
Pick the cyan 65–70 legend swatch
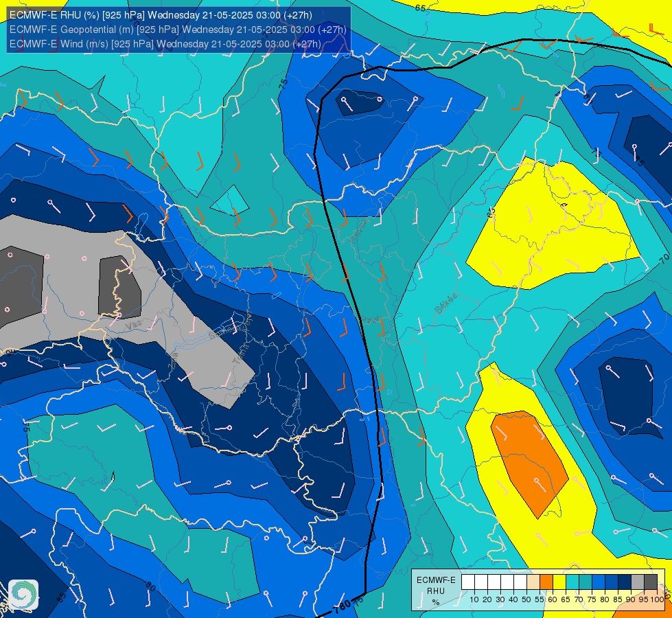[572, 582]
